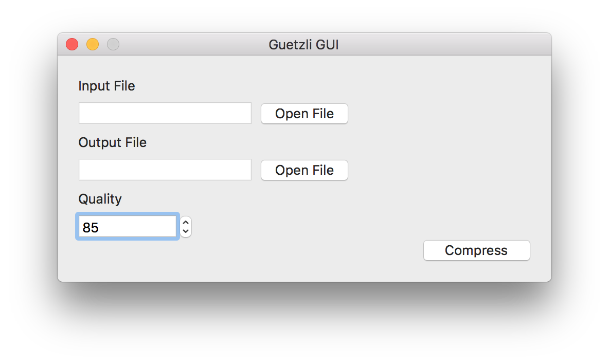Close the Guetzli GUI window

point(72,44)
